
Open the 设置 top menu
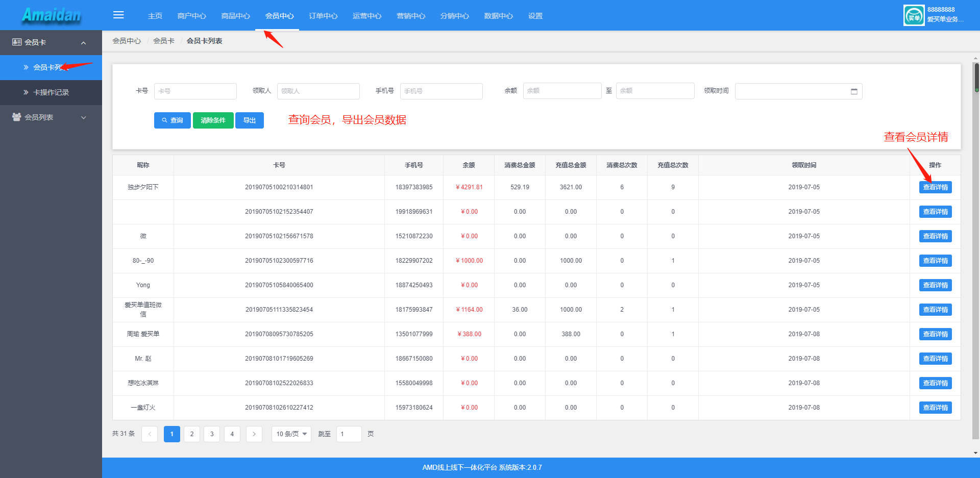[535, 16]
